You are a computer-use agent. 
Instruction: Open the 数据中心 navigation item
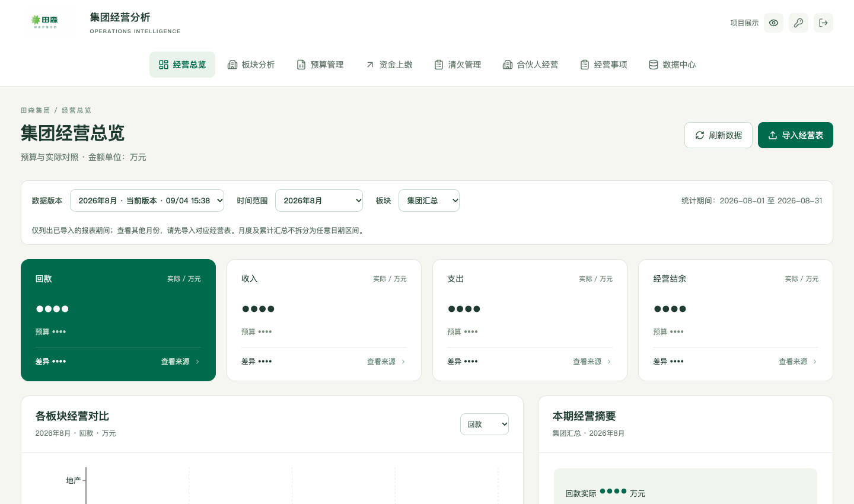click(672, 65)
